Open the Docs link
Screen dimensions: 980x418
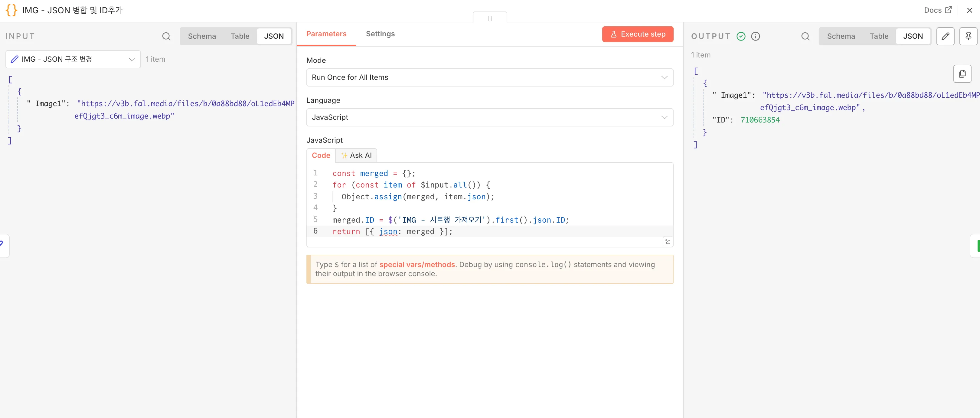coord(937,10)
